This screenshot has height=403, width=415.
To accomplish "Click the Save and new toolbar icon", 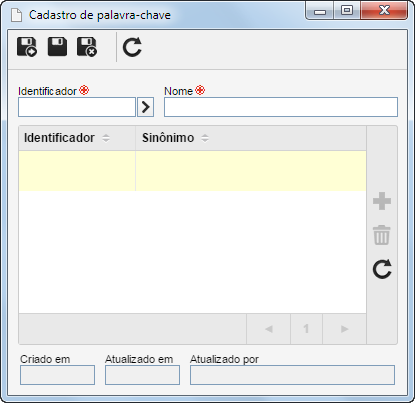I will [27, 47].
